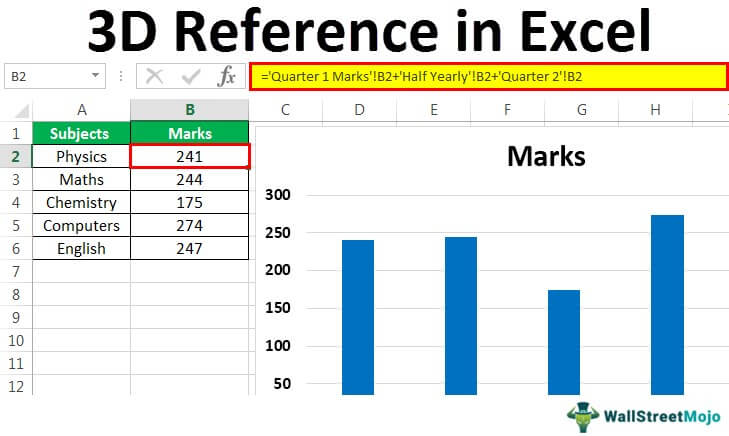Click the cell containing 274
729x436 pixels.
click(x=189, y=225)
